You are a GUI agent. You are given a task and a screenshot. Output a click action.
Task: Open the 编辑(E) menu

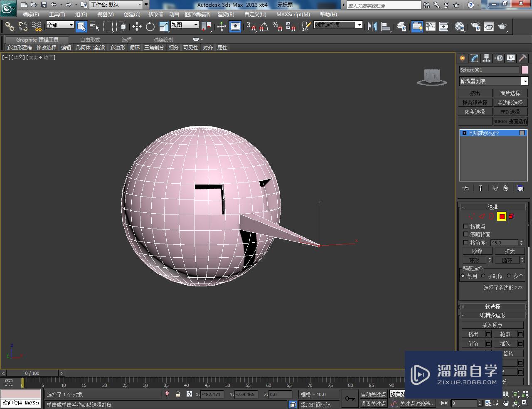tap(31, 14)
